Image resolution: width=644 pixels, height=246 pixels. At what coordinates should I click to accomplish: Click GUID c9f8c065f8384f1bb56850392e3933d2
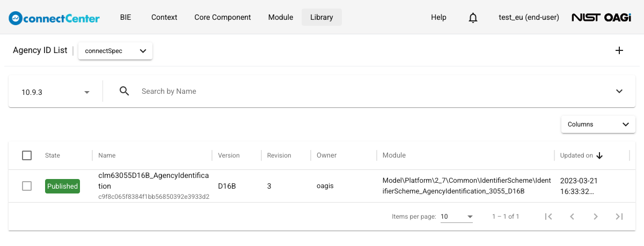click(153, 197)
